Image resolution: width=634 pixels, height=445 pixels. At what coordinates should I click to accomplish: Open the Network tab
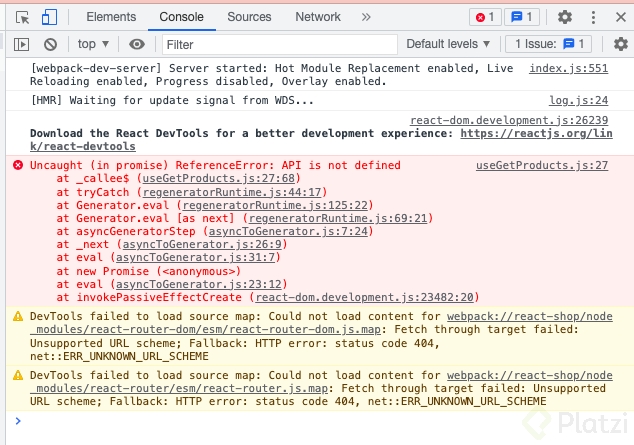(318, 17)
